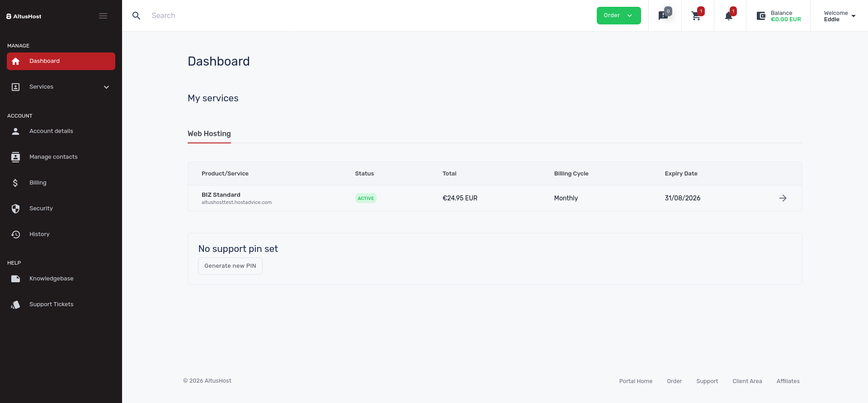Screen dimensions: 868x403
Task: Click the red cart count badge
Action: tap(701, 11)
